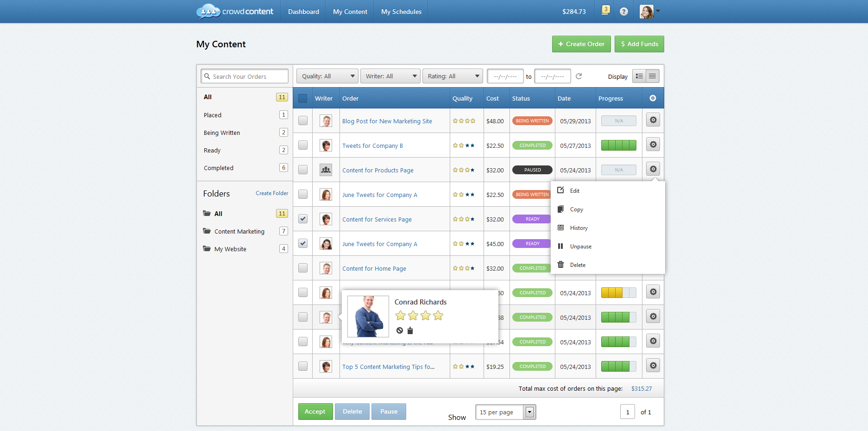
Task: Choose History in the order context menu
Action: pyautogui.click(x=579, y=228)
